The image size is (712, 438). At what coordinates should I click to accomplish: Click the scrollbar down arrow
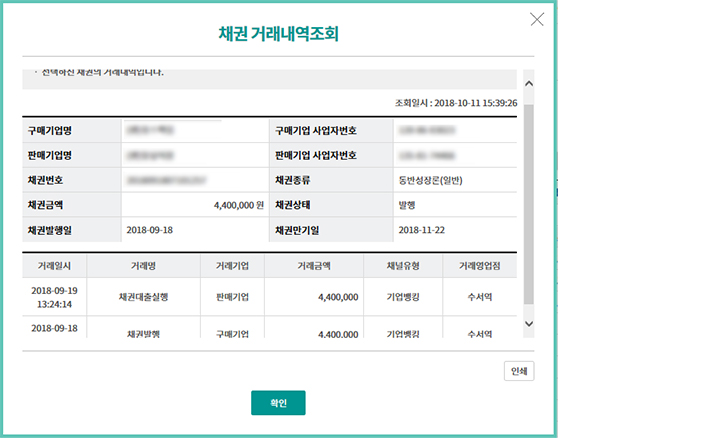528,324
